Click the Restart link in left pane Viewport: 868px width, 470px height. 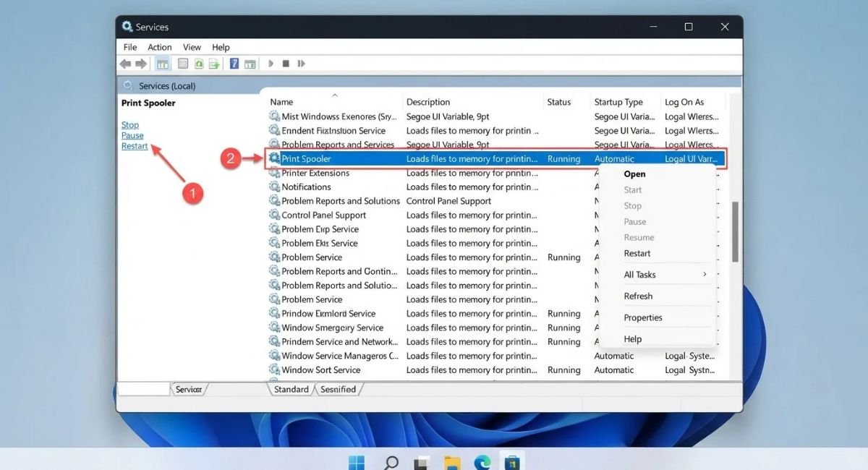[135, 146]
